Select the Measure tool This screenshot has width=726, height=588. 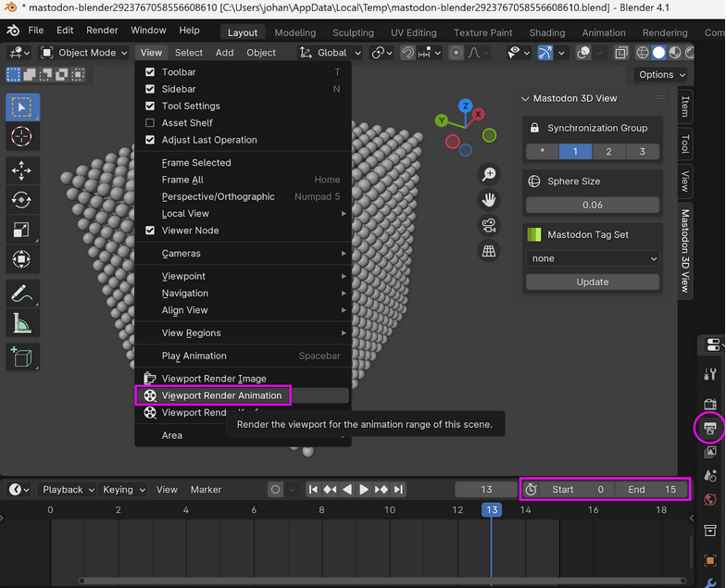22,322
